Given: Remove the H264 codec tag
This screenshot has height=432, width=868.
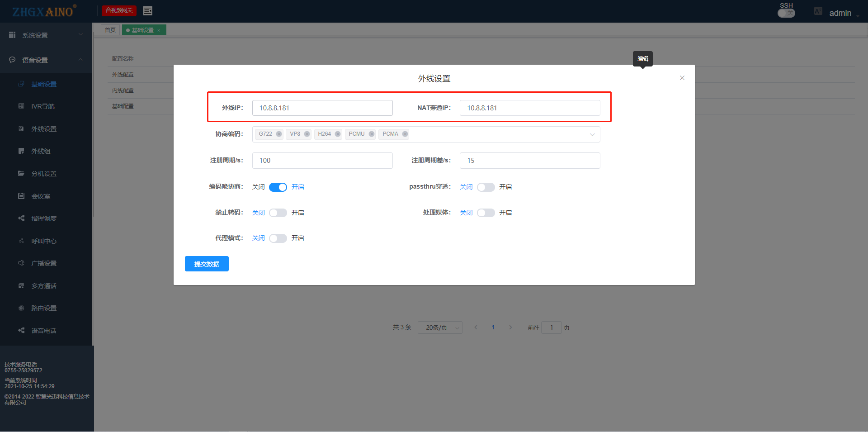Looking at the screenshot, I should [338, 134].
